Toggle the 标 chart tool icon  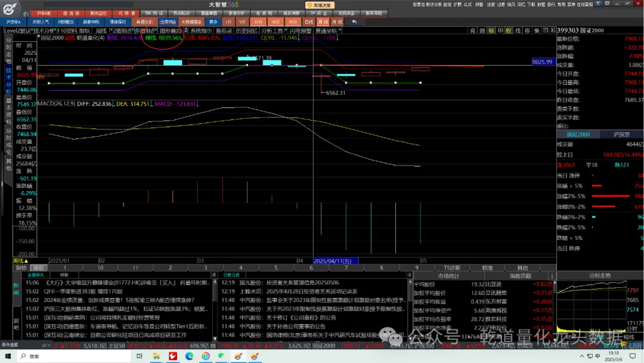[x=491, y=31]
